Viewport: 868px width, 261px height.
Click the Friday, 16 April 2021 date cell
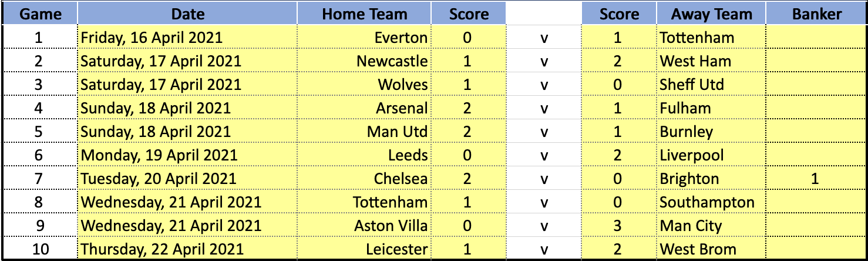(188, 38)
